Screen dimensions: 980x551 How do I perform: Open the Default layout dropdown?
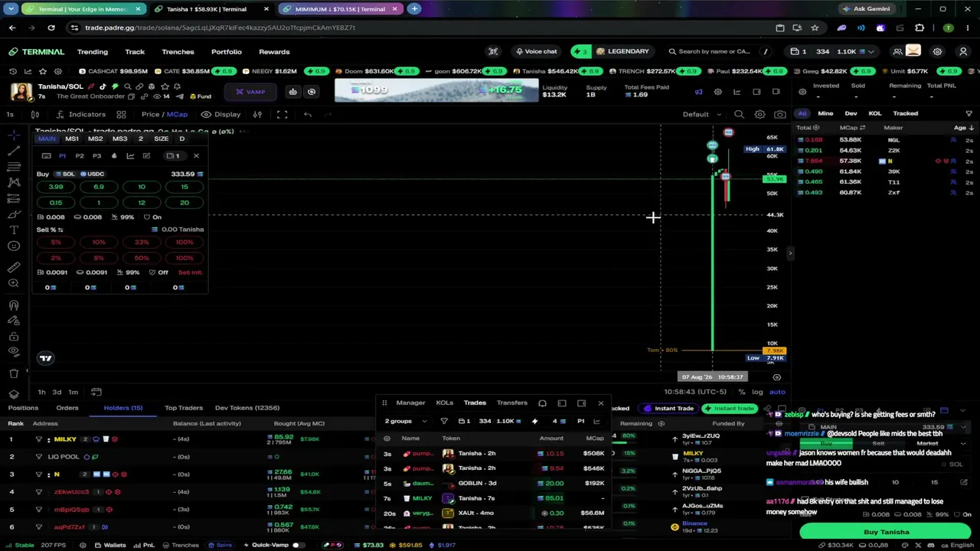pos(701,114)
